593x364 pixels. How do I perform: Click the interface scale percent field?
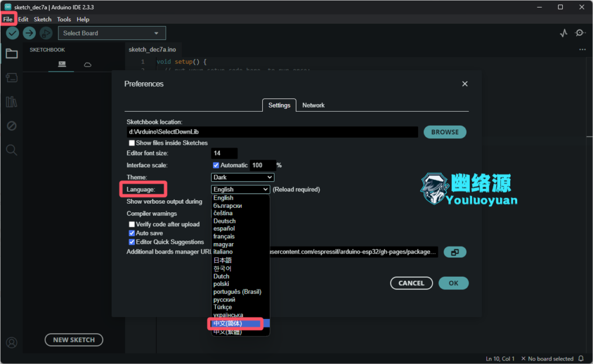coord(262,165)
